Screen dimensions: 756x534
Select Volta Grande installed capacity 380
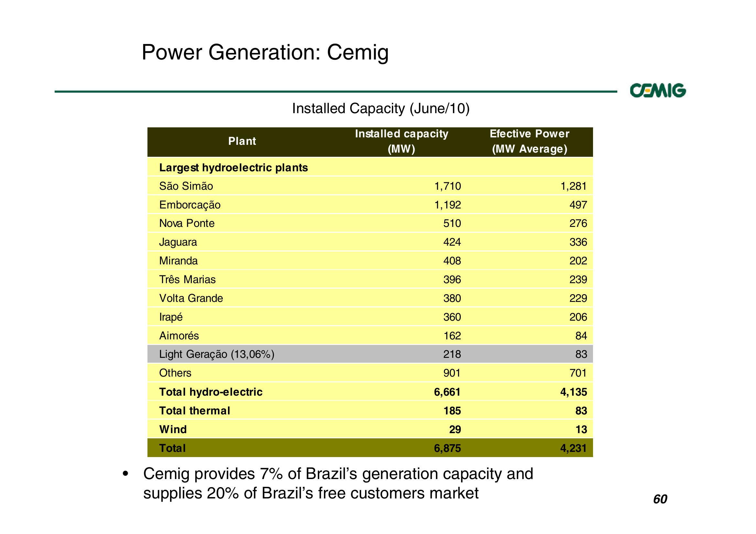452,299
